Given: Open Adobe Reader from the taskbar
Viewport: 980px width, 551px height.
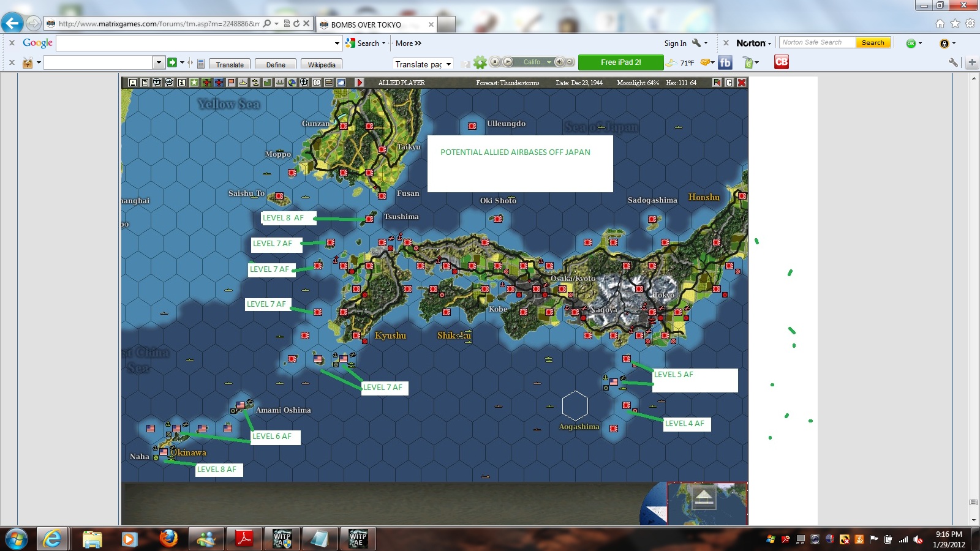Looking at the screenshot, I should 244,539.
